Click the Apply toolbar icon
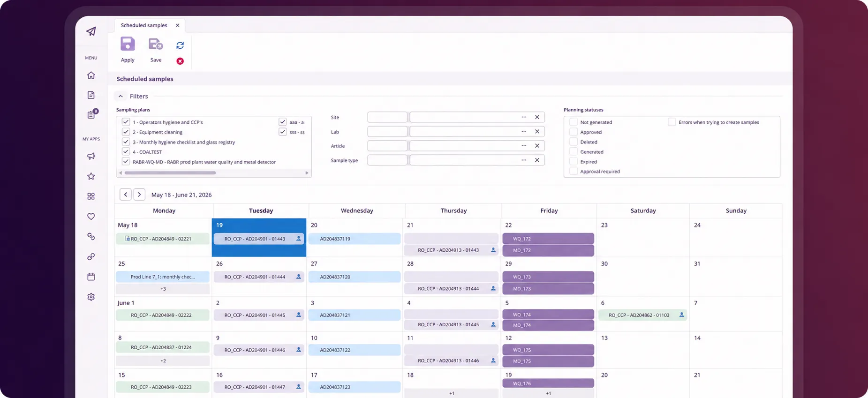 [128, 44]
